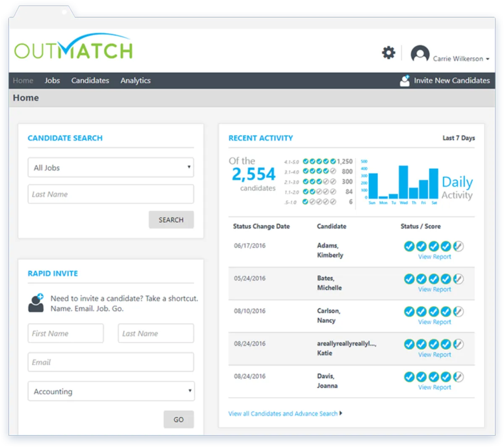The height and width of the screenshot is (447, 504).
Task: Focus the Rapid Invite Last Name field
Action: tap(156, 333)
